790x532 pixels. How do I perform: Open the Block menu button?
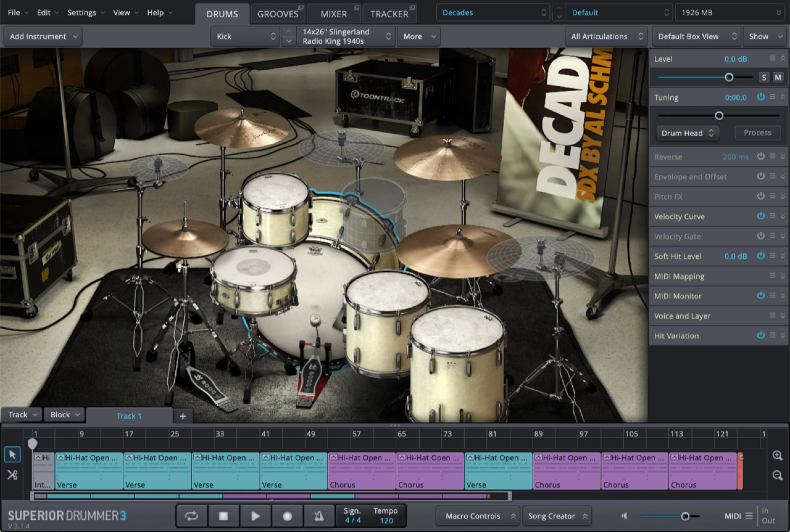pyautogui.click(x=65, y=415)
